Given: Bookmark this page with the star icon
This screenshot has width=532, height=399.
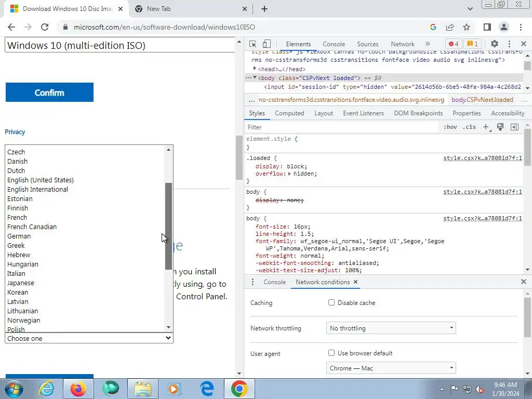Looking at the screenshot, I should tap(467, 27).
